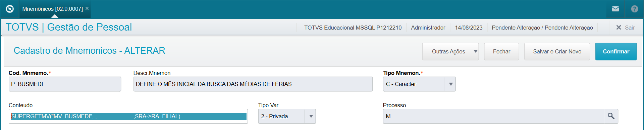644x130 pixels.
Task: Select the Mnemônicos [02.9.0007] tab
Action: pyautogui.click(x=53, y=9)
